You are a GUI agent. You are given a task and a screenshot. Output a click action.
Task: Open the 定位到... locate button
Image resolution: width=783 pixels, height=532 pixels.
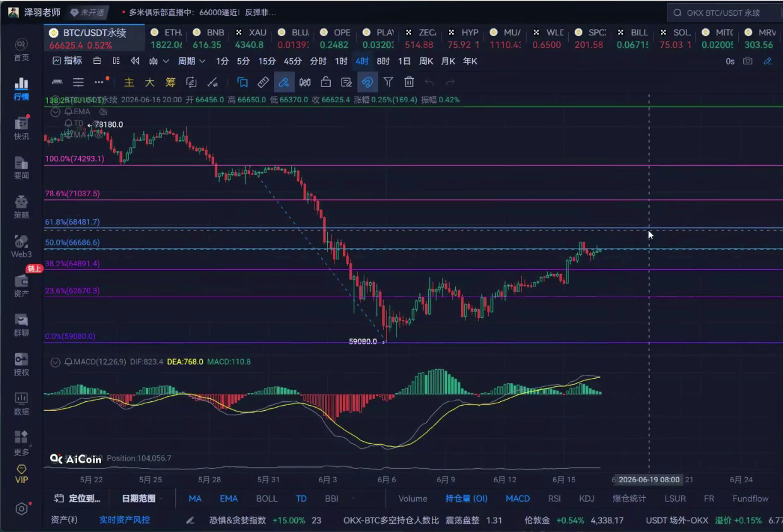click(x=78, y=499)
